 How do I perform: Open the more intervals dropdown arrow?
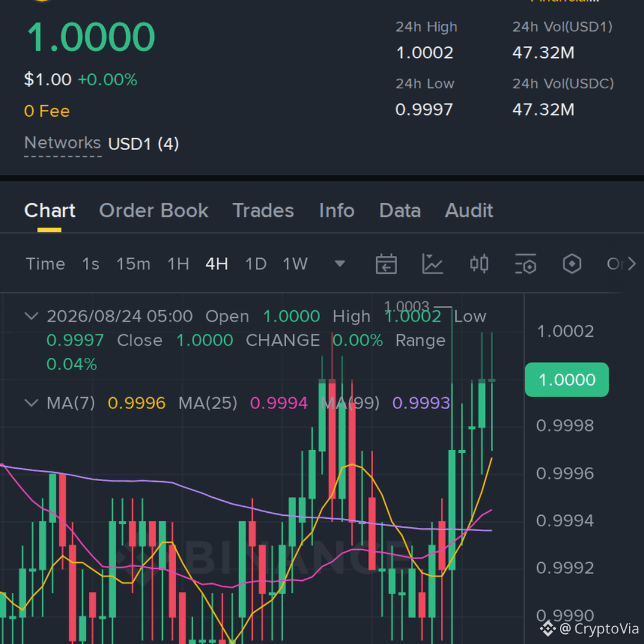pyautogui.click(x=340, y=264)
